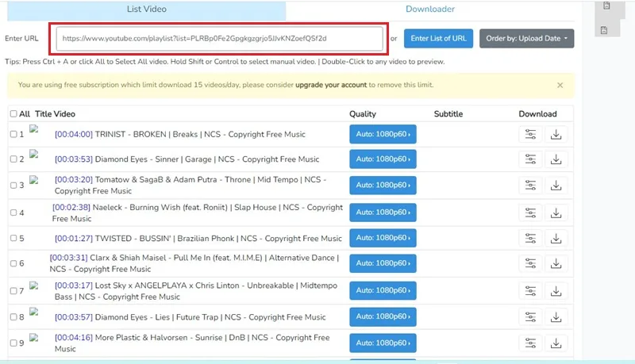Click the Subtitle column header
635x364 pixels.
click(448, 114)
